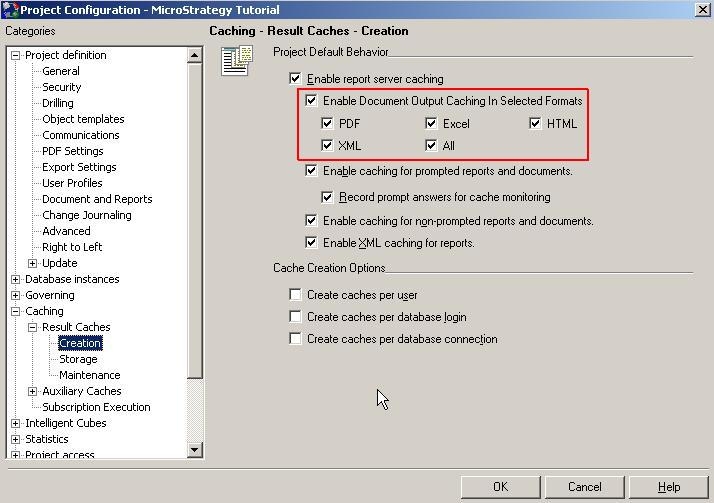Viewport: 714px width, 503px height.
Task: Click the categories scrollbar up arrow
Action: [x=194, y=56]
